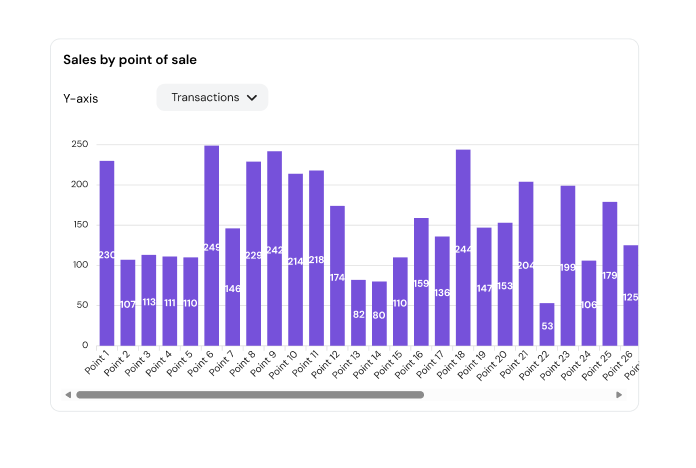The width and height of the screenshot is (696, 468).
Task: Click the empty scrollbar track on right
Action: pyautogui.click(x=520, y=395)
